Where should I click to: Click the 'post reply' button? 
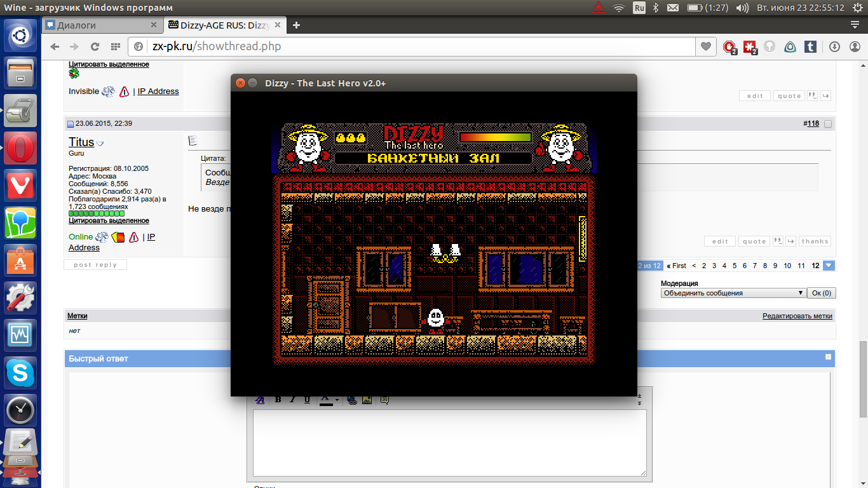coord(95,265)
